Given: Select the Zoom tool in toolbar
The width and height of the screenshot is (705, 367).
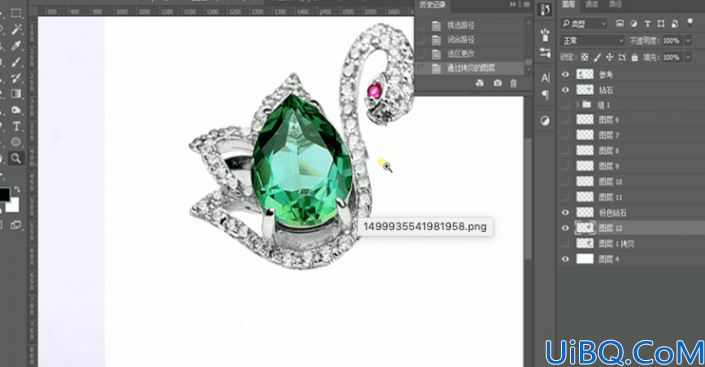Looking at the screenshot, I should coord(16,158).
